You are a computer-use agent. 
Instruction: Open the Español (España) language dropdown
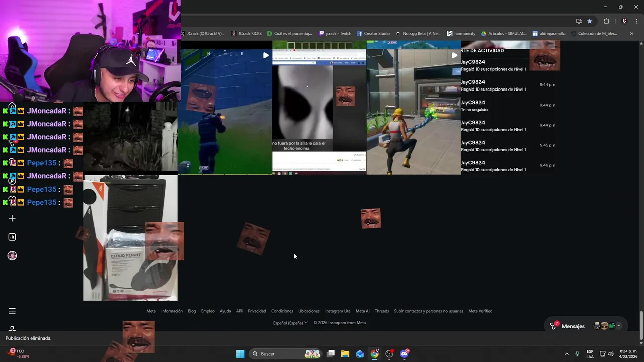click(x=290, y=323)
